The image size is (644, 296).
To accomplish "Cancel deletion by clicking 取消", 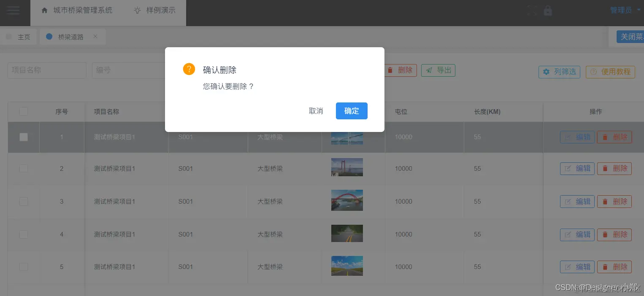I will (316, 111).
